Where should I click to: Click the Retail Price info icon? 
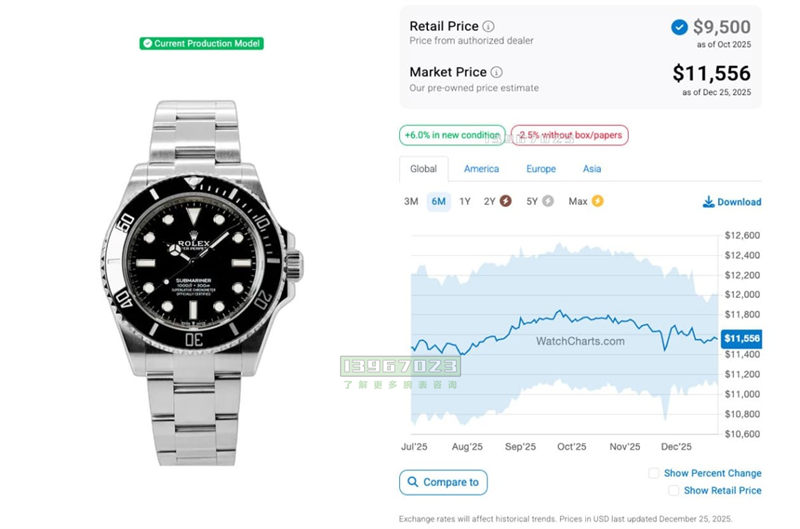[x=489, y=26]
